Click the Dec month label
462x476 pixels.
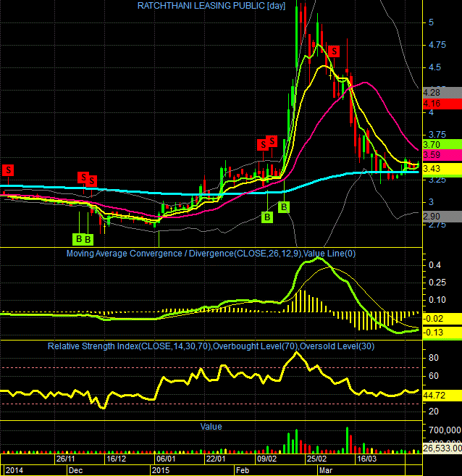[75, 470]
